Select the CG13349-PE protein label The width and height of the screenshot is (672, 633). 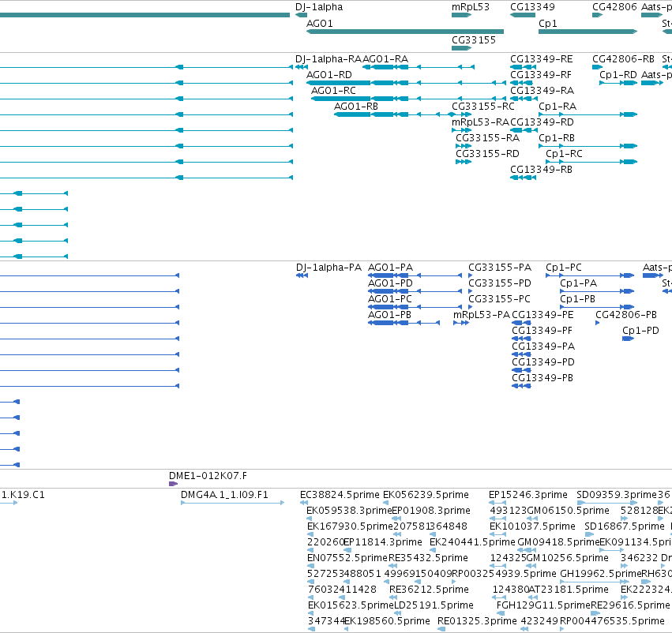542,315
